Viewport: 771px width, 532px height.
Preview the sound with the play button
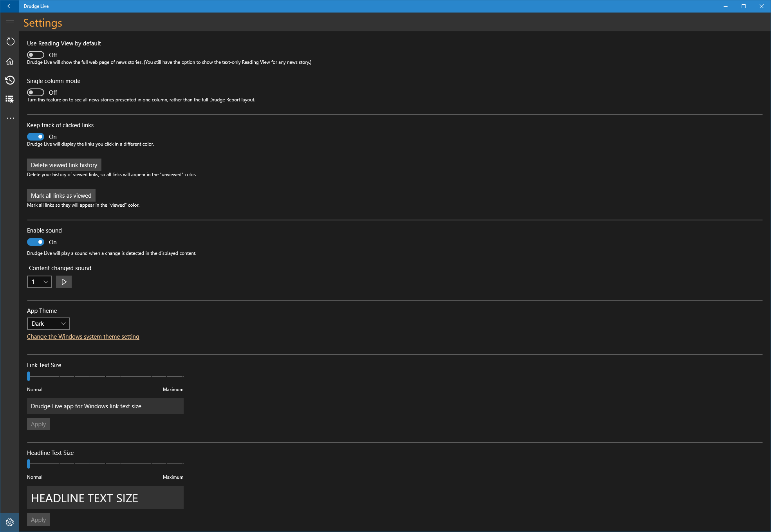(x=63, y=281)
